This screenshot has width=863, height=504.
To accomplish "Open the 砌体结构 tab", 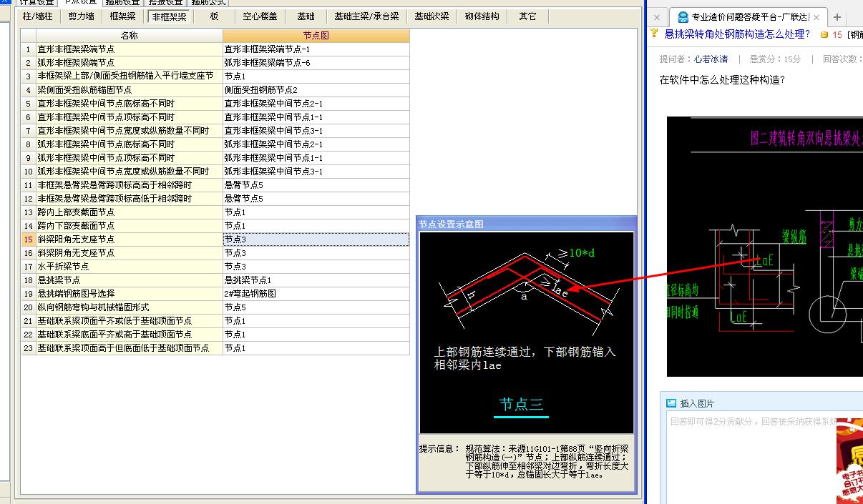I will 482,16.
